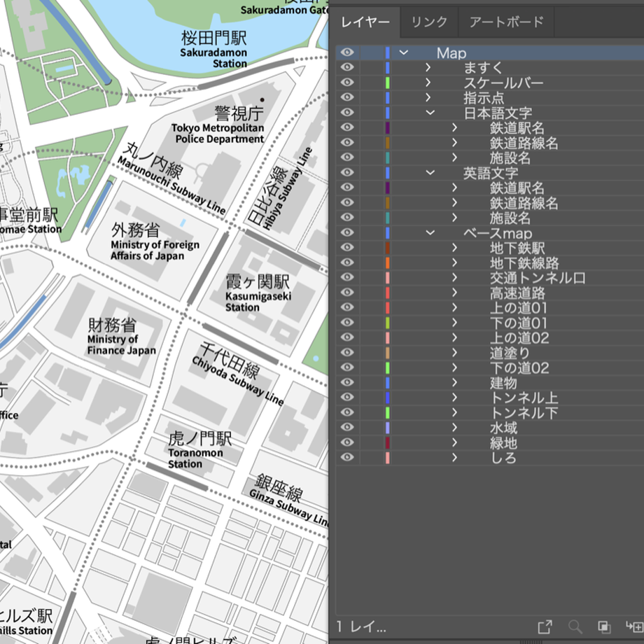Hide the しろ layer
Viewport: 644px width, 644px height.
[x=347, y=458]
